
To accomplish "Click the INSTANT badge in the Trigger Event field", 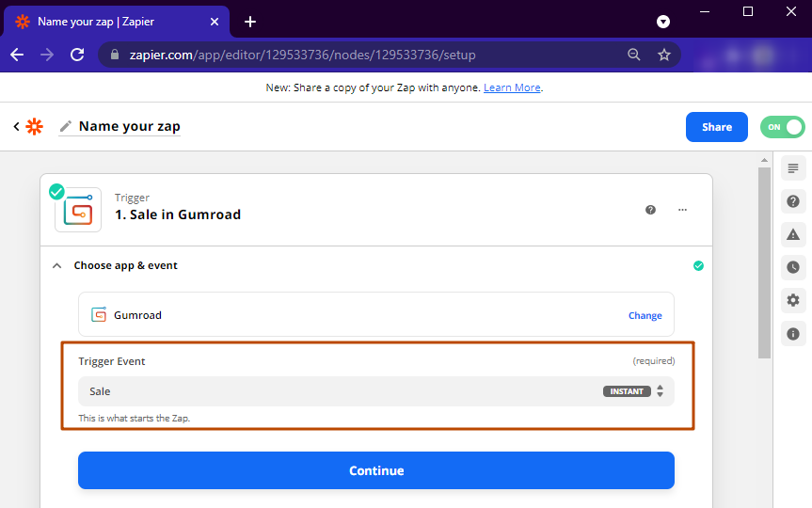I will [x=627, y=391].
